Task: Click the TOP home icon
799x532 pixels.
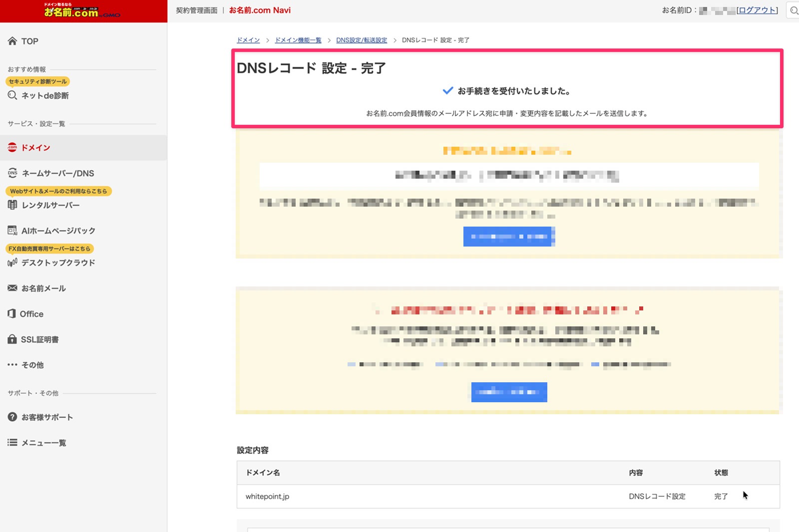Action: pyautogui.click(x=12, y=41)
